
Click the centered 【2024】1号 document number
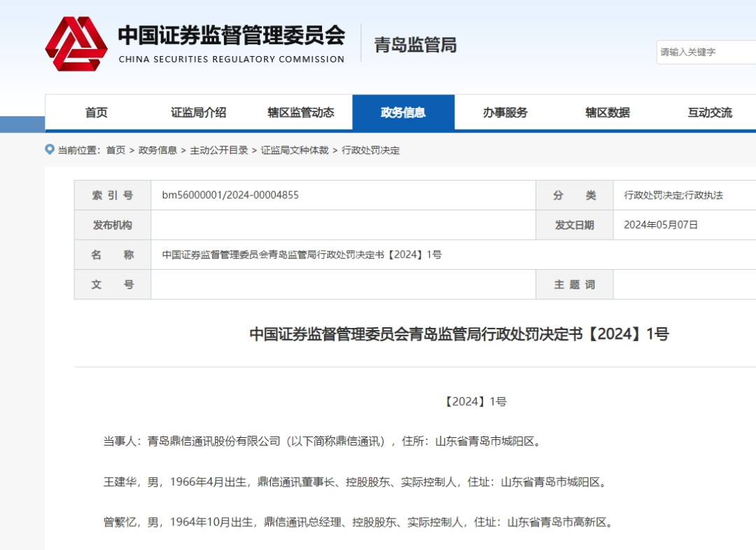coord(475,401)
